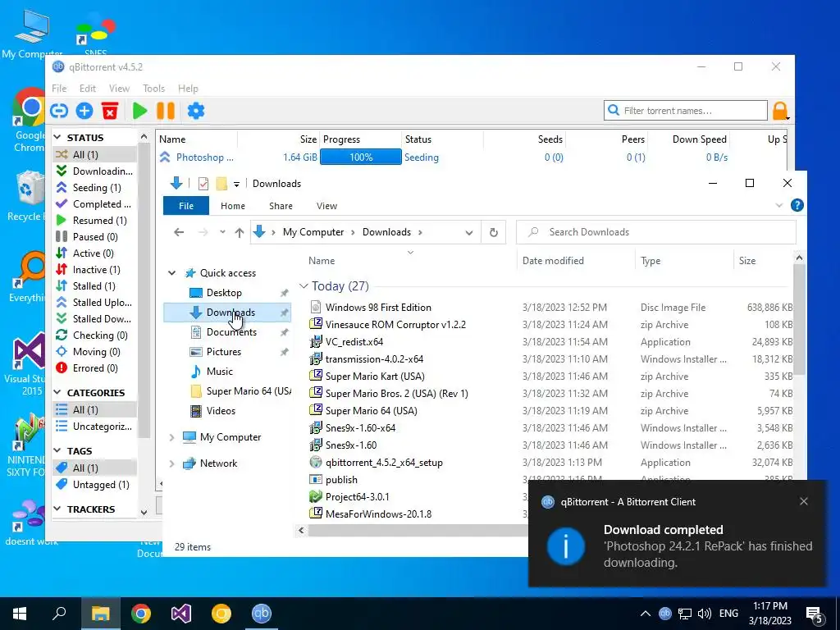Expand My Computer tree node

pos(172,437)
